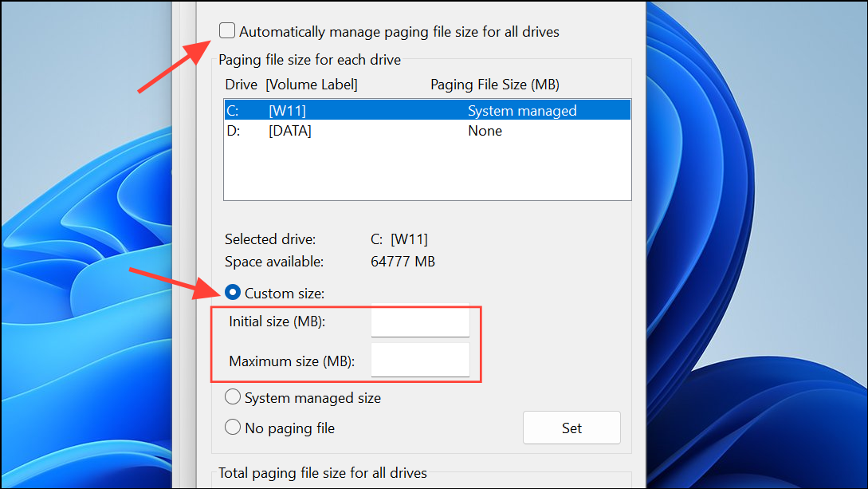Click the Drive [Volume Label] column header

click(292, 85)
